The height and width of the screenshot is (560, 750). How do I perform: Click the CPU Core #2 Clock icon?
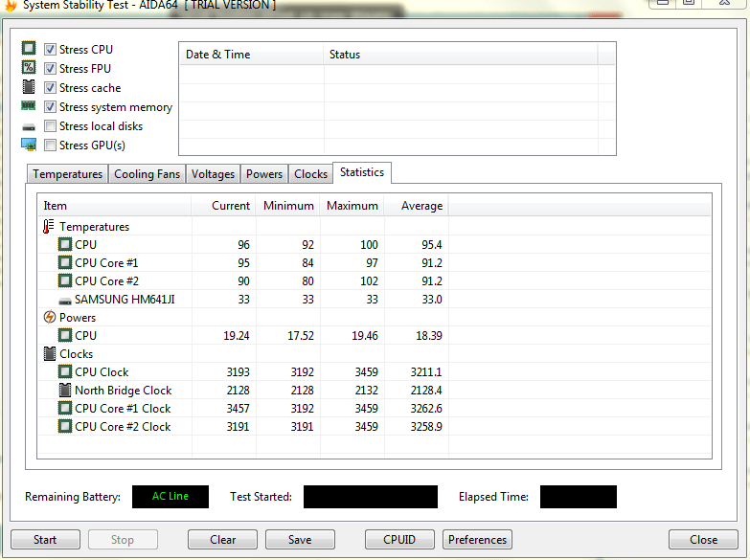65,426
